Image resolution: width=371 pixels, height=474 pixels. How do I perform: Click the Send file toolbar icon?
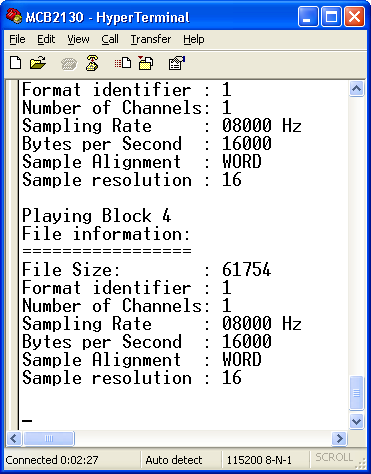point(122,63)
